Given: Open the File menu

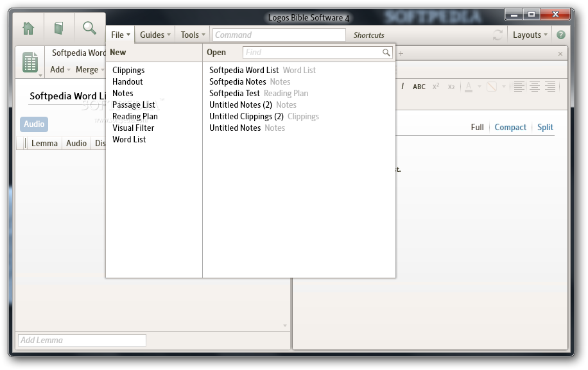Looking at the screenshot, I should pos(121,35).
